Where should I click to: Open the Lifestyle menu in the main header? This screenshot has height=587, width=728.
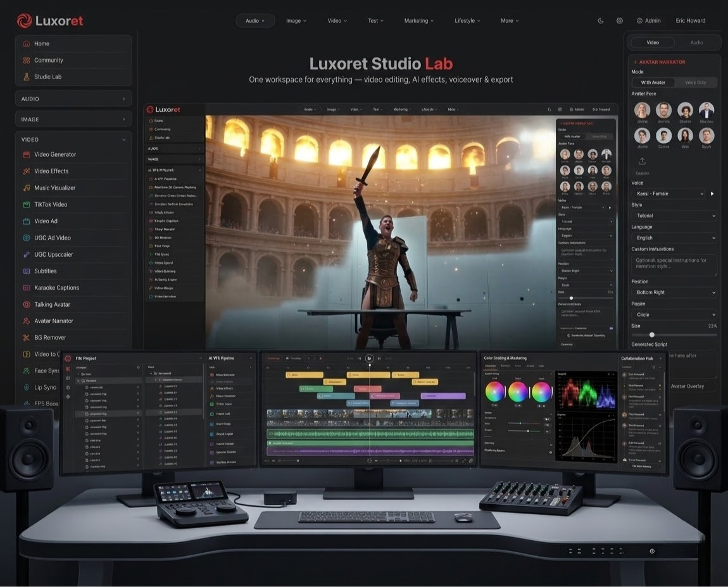(x=468, y=21)
